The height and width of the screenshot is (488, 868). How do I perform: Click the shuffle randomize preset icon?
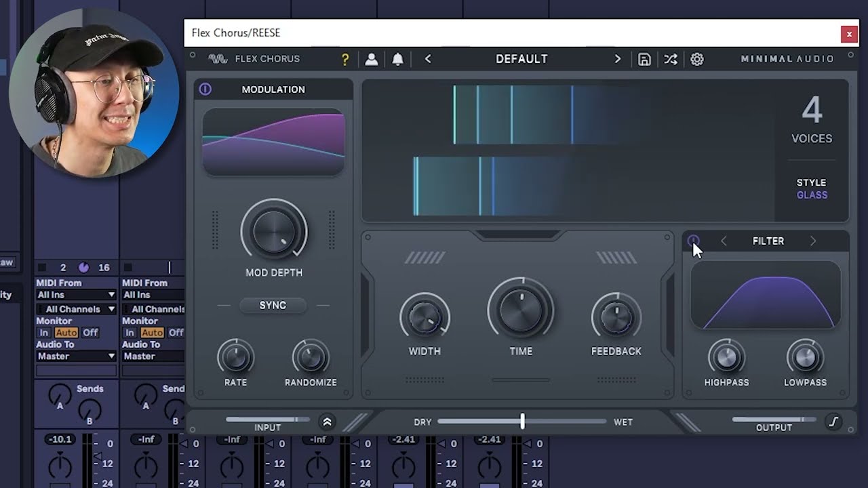click(671, 59)
